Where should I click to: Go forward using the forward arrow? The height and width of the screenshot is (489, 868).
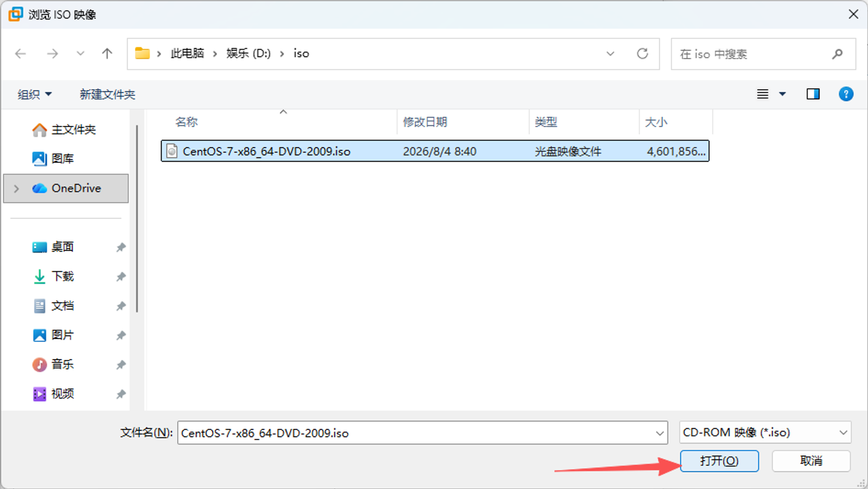[x=52, y=54]
